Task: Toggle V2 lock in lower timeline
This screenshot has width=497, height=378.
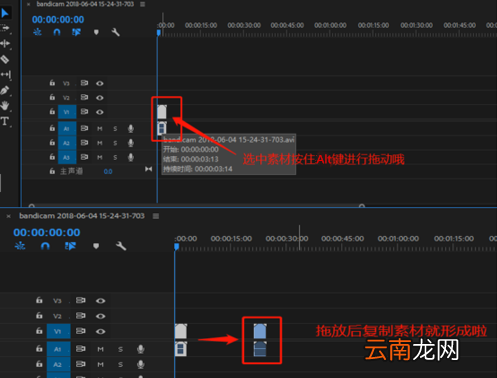Action: coord(39,315)
